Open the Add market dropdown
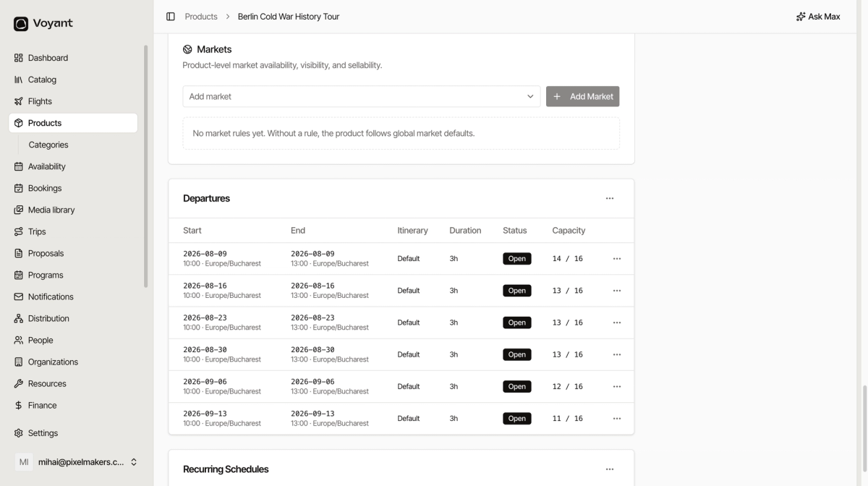Viewport: 868px width, 486px height. click(362, 96)
